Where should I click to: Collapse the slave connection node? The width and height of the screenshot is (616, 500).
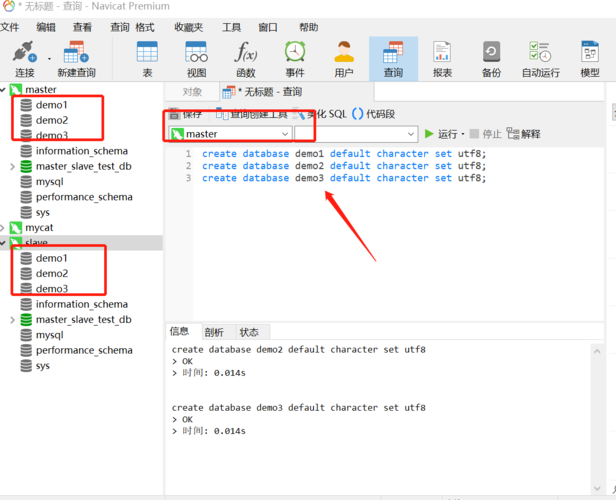(3, 243)
